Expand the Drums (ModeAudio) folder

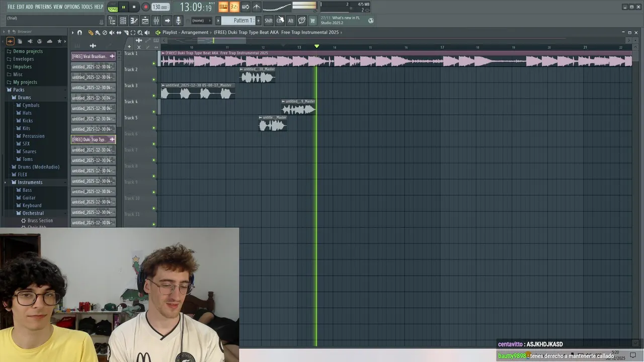point(38,167)
